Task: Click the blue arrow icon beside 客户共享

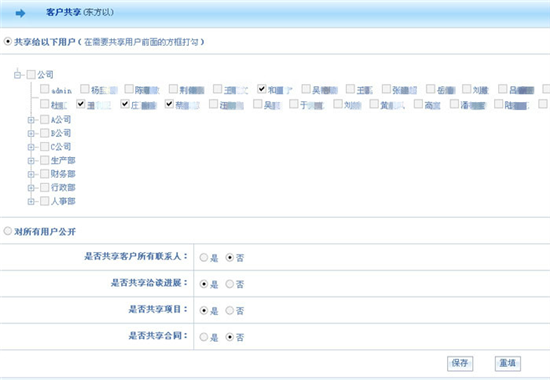Action: 20,13
